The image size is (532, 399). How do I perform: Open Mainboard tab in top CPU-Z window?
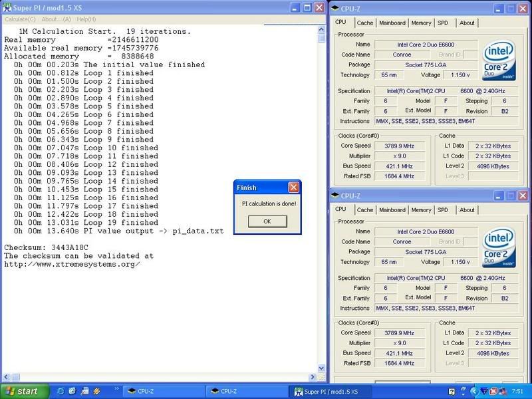tap(392, 23)
